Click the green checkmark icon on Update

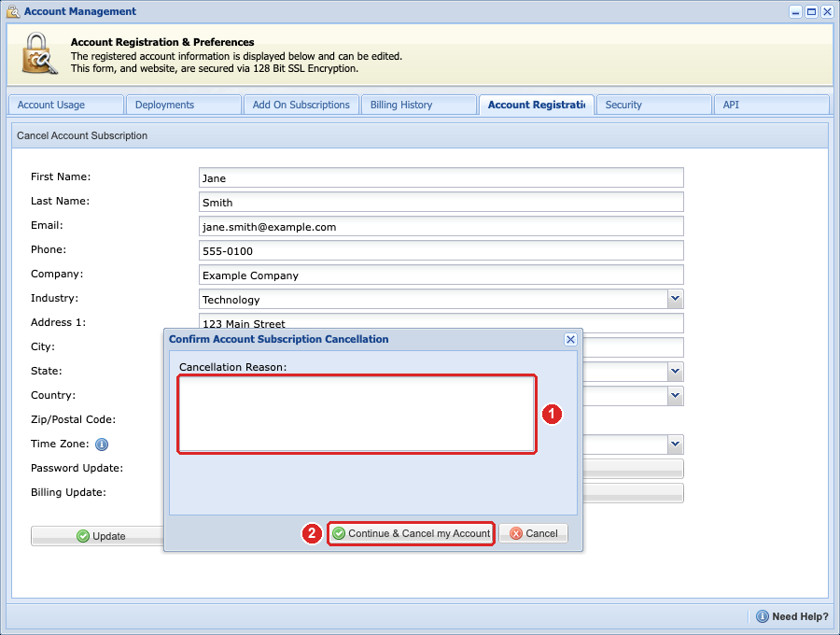click(x=83, y=536)
